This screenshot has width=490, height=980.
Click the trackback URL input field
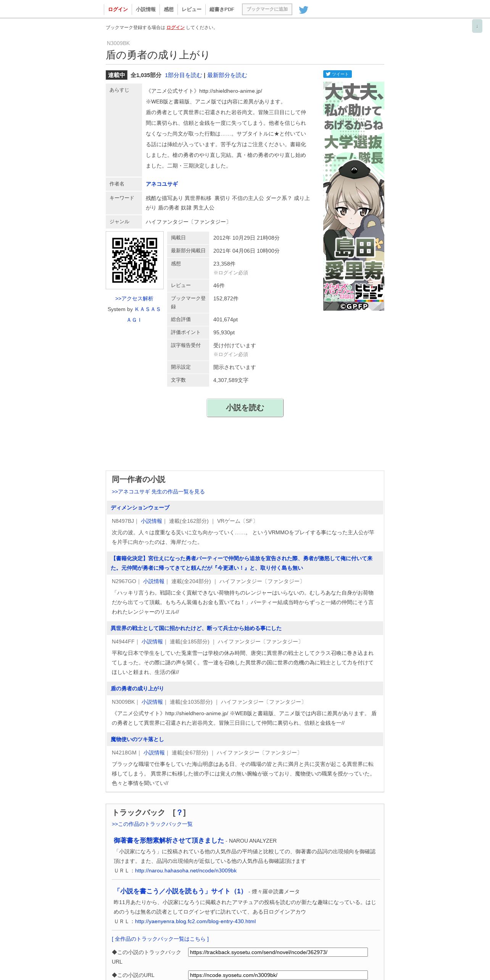coord(278,952)
